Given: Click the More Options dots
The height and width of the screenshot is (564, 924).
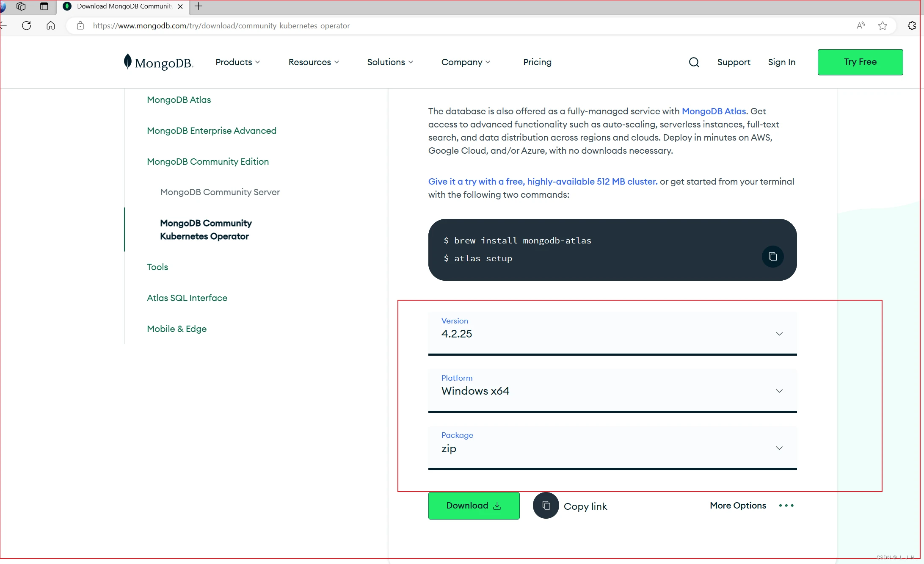Looking at the screenshot, I should (786, 506).
